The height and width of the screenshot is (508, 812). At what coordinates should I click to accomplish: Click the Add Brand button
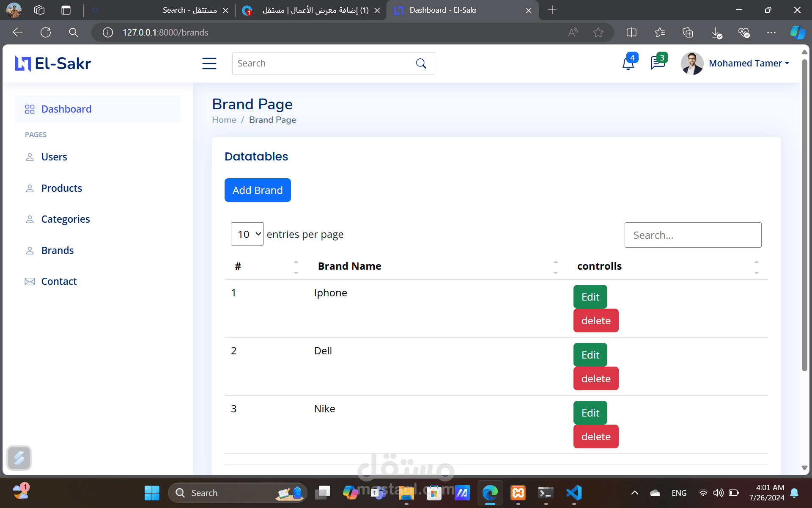click(x=258, y=190)
